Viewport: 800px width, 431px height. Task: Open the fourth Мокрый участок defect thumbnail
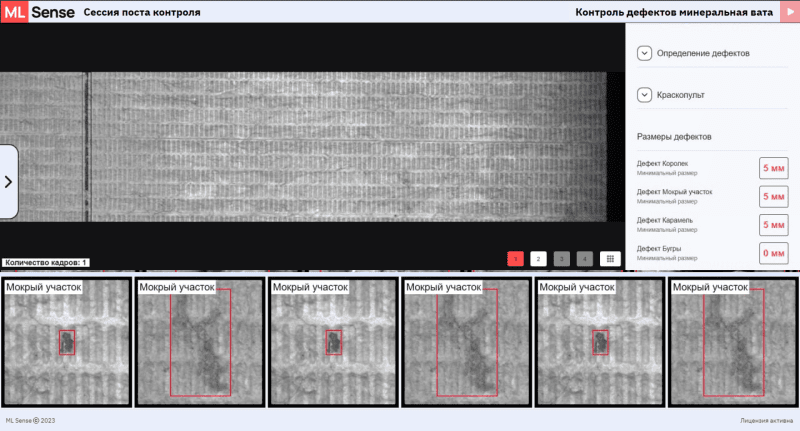point(466,342)
